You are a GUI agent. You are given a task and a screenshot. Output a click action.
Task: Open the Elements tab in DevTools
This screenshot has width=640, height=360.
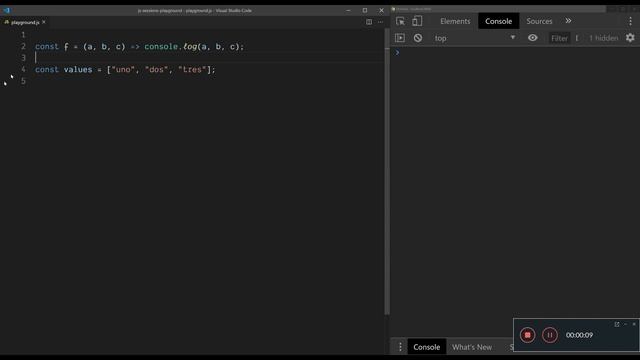click(455, 21)
